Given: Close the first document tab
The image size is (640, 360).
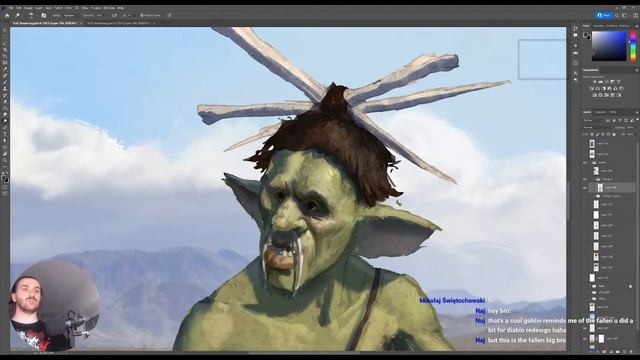Looking at the screenshot, I should (x=81, y=23).
